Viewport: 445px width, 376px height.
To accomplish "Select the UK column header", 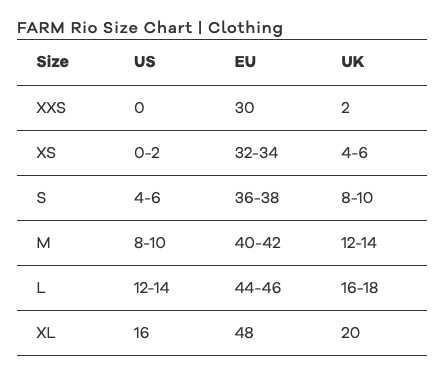I will point(352,62).
